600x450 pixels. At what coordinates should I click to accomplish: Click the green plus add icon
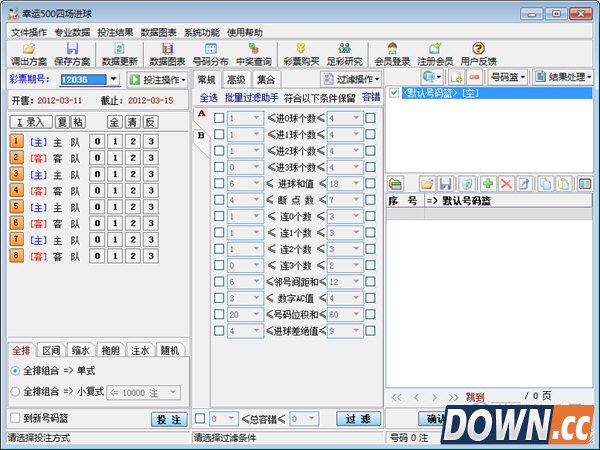click(x=488, y=184)
